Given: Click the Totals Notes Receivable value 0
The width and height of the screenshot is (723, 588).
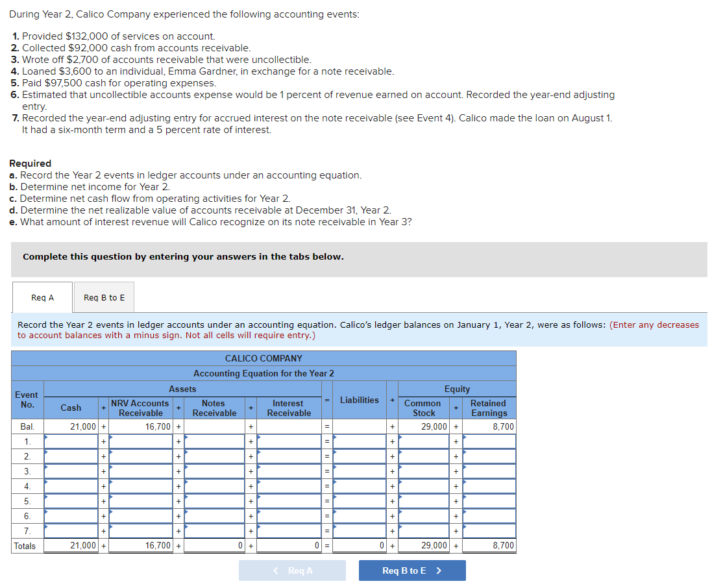Looking at the screenshot, I should 240,546.
